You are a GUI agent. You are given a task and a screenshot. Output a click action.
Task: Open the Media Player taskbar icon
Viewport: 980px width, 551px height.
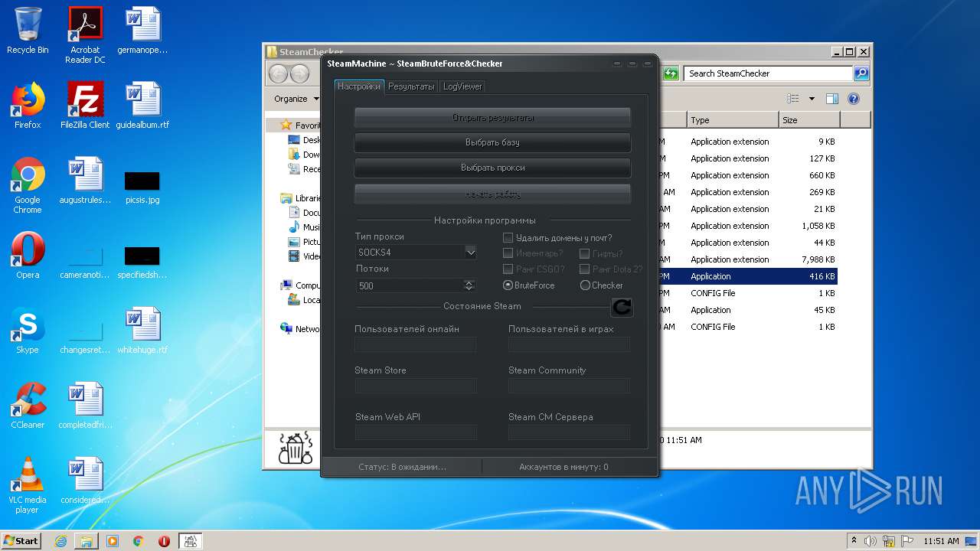113,541
